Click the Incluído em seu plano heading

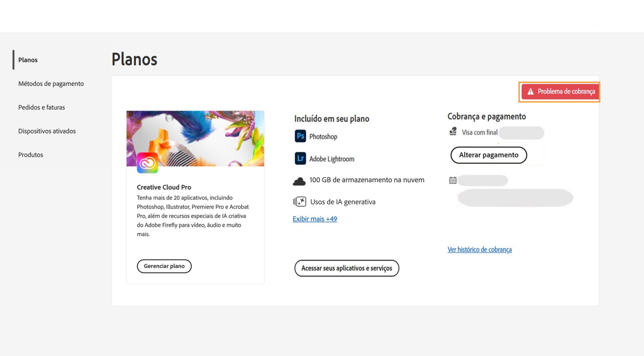(332, 119)
